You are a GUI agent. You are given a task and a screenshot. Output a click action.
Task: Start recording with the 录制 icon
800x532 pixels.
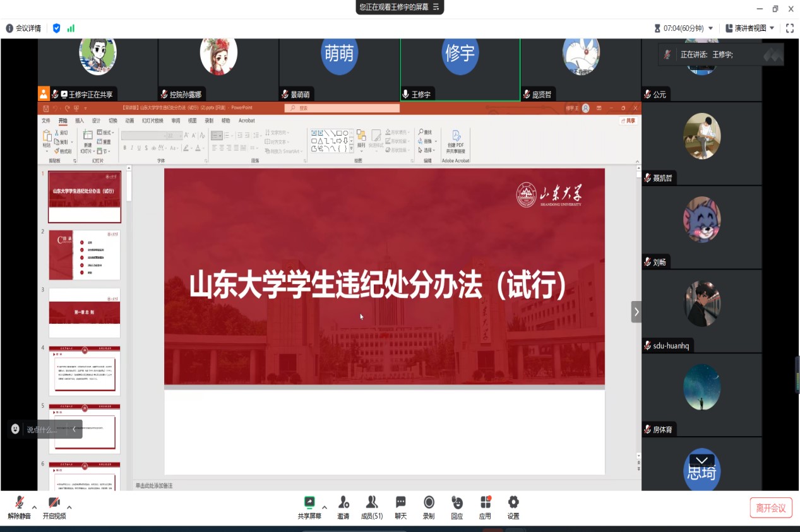(x=429, y=503)
